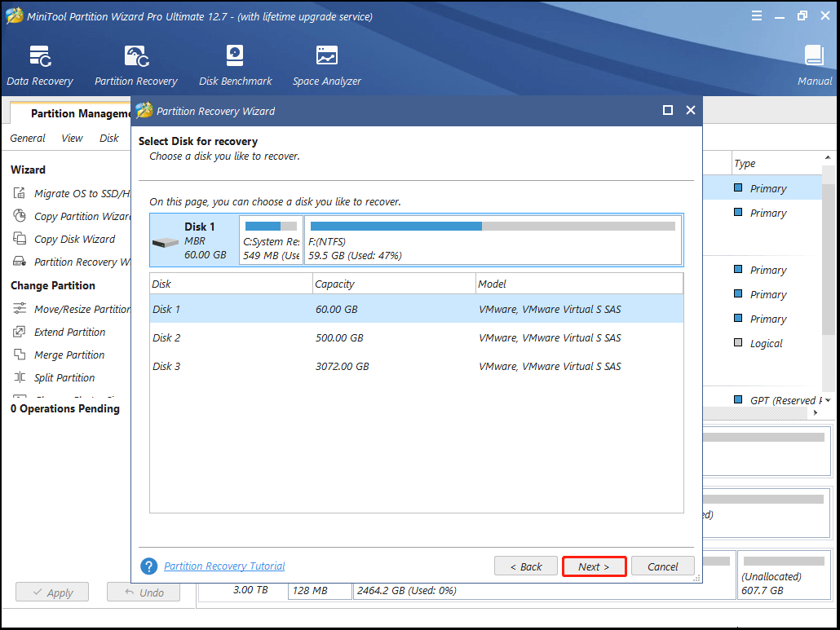Viewport: 840px width, 630px height.
Task: Click the Logical type entry
Action: coord(766,343)
